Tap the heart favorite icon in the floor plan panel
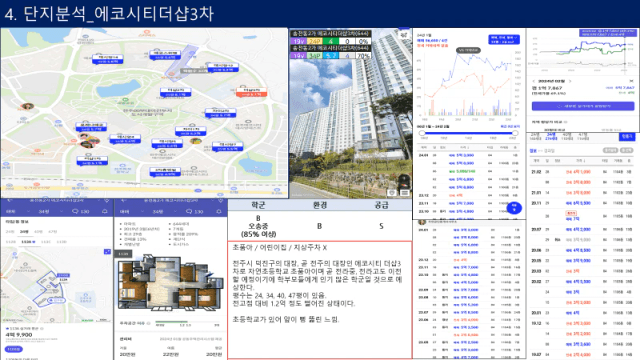Viewport: 640px width, 360px height. point(220,201)
